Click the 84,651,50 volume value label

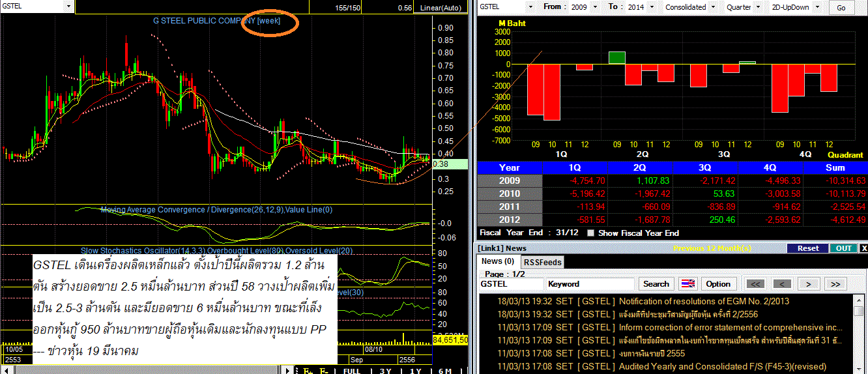click(450, 340)
